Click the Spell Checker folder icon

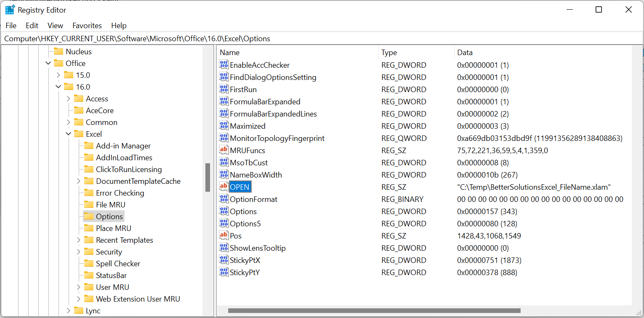coord(89,264)
